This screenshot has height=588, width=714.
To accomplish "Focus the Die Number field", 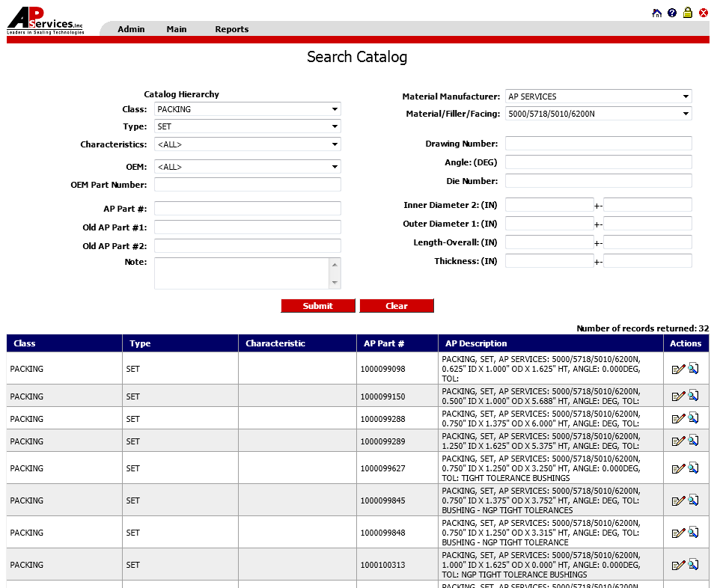I will (598, 181).
